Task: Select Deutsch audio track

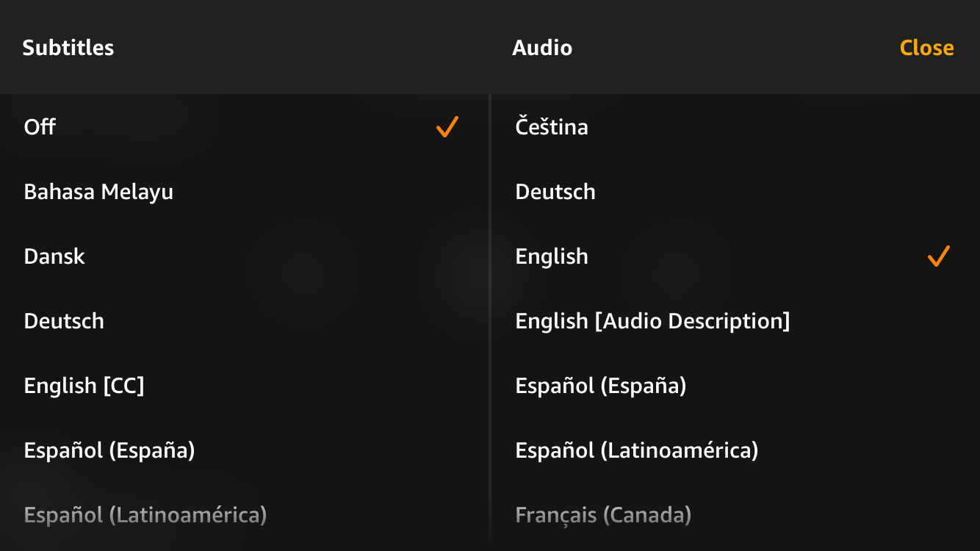Action: 555,192
